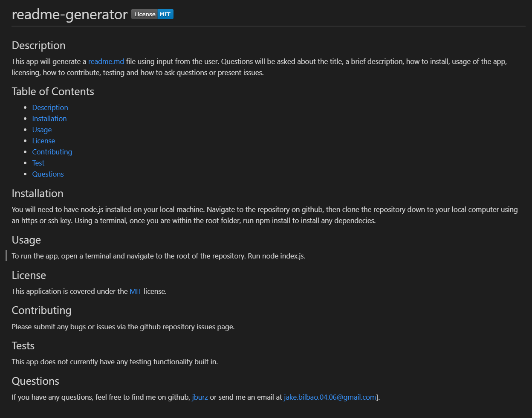
Task: Click the Test contents link
Action: click(38, 163)
